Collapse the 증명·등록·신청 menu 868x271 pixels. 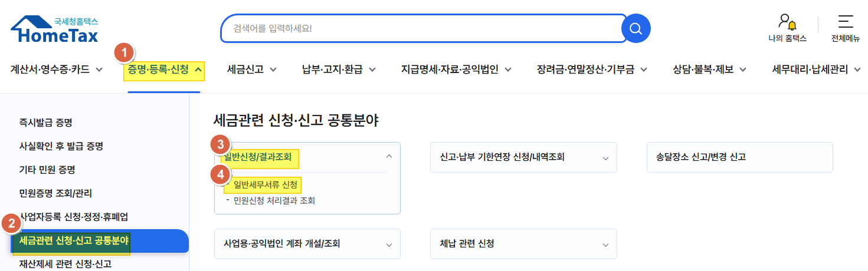[165, 70]
